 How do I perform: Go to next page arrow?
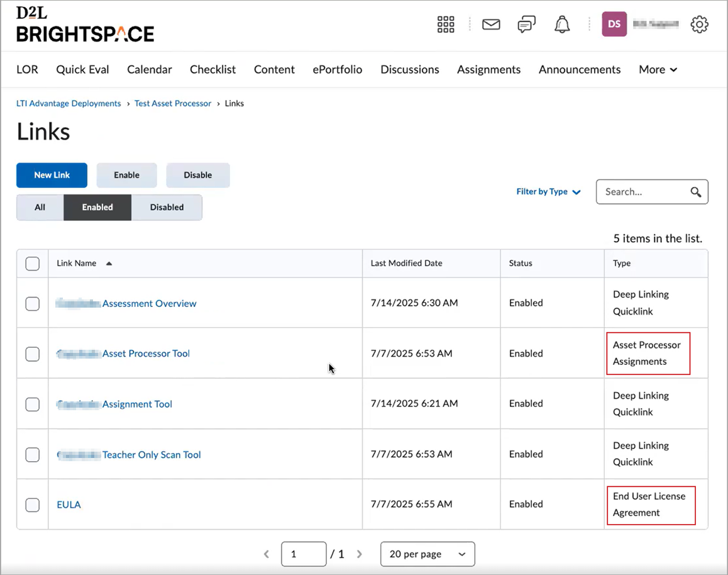pos(360,554)
